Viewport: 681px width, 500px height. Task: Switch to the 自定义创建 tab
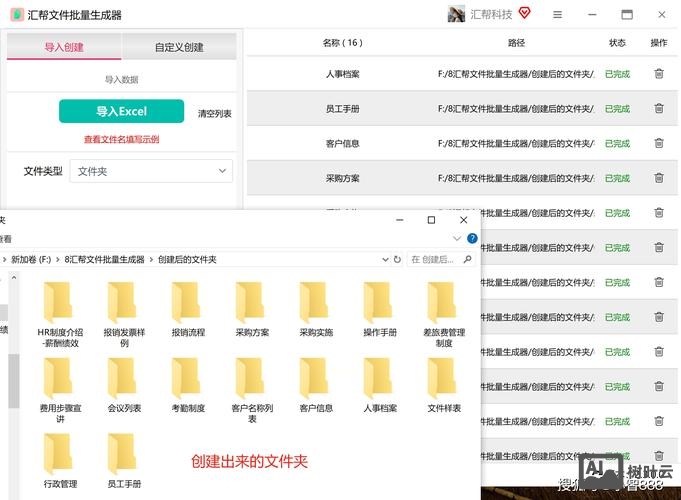[x=179, y=47]
